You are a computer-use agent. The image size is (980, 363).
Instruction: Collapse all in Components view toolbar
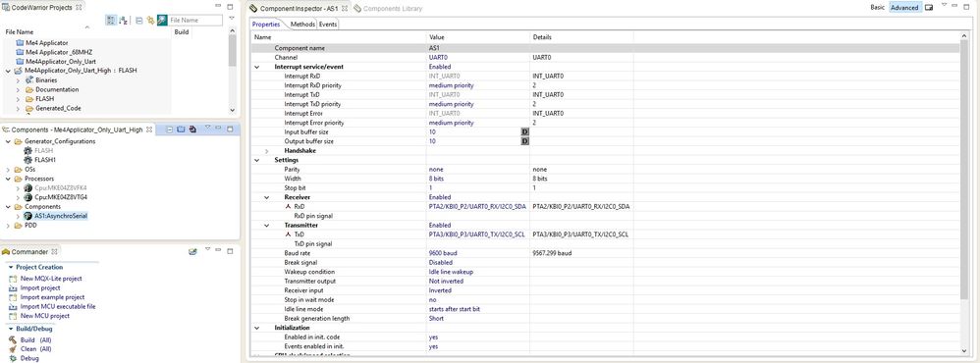click(x=169, y=129)
